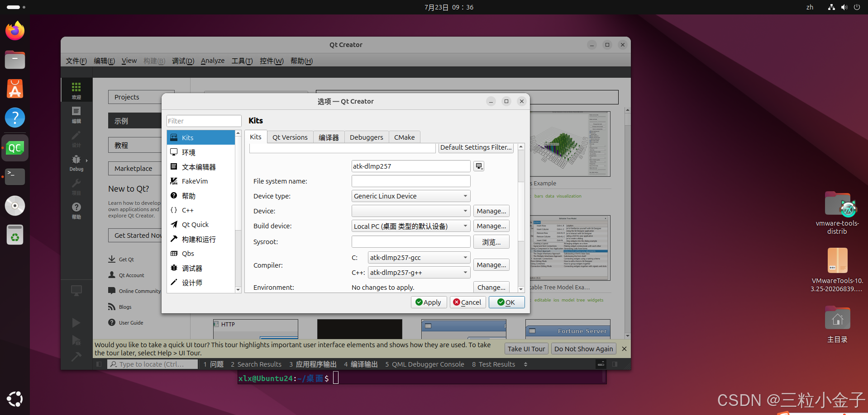Select Kits category in options list

pos(201,137)
